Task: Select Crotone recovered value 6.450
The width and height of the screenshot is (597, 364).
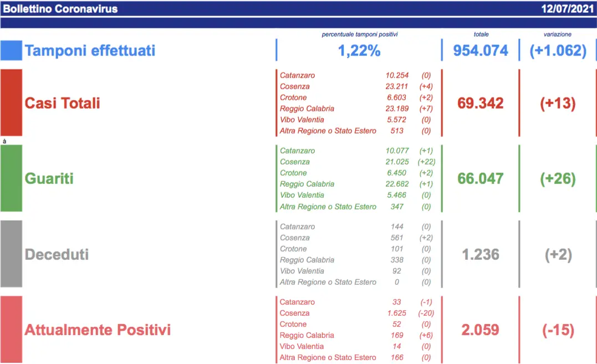Action: click(x=397, y=173)
